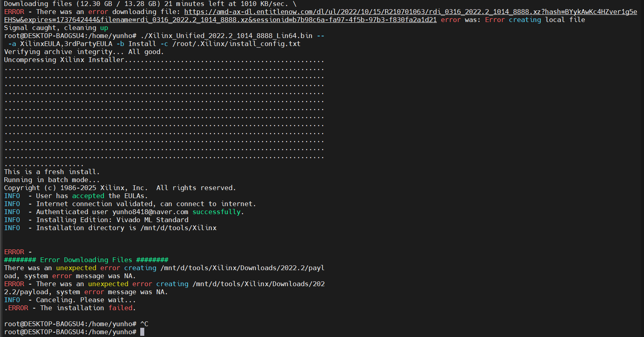Click the standalone red 'ERROR -' line
Viewport: 644px width, 337px height.
[x=18, y=252]
